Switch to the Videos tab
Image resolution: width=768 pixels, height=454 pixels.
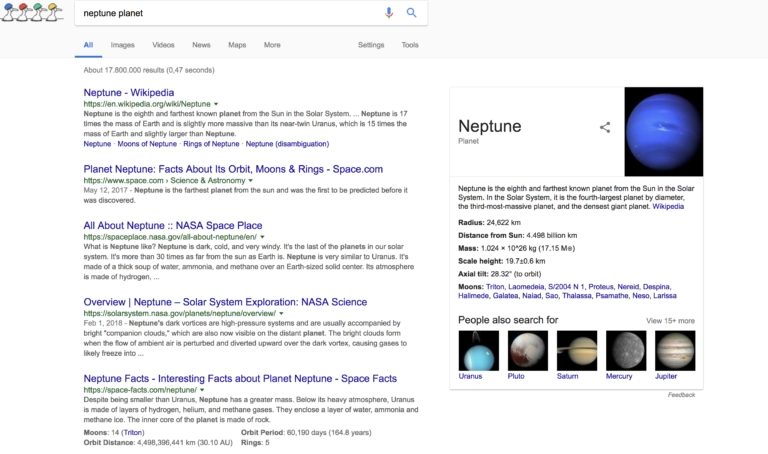coord(163,45)
